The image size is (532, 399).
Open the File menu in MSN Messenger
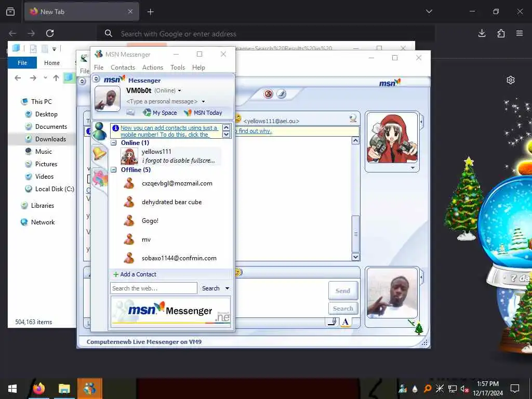pos(99,68)
